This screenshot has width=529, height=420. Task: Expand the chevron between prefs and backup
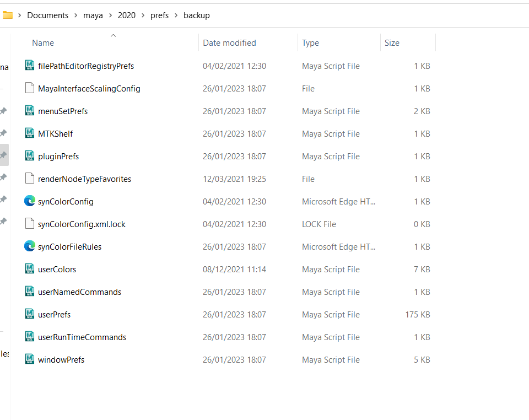tap(176, 15)
